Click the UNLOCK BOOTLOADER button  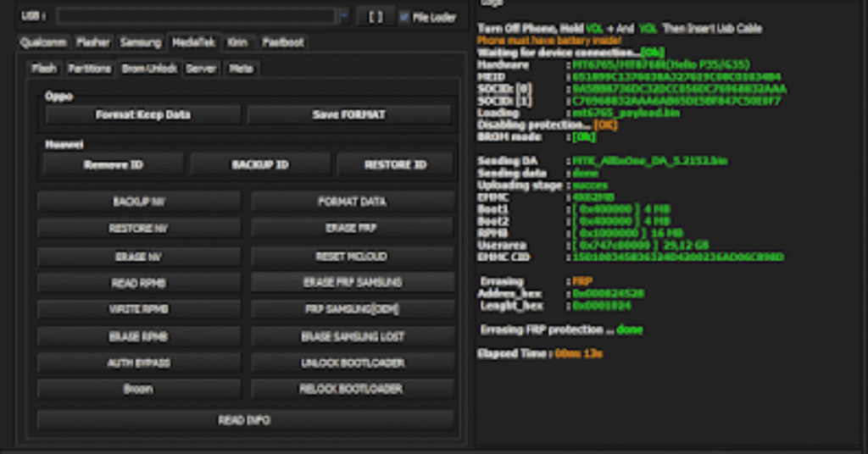tap(353, 363)
